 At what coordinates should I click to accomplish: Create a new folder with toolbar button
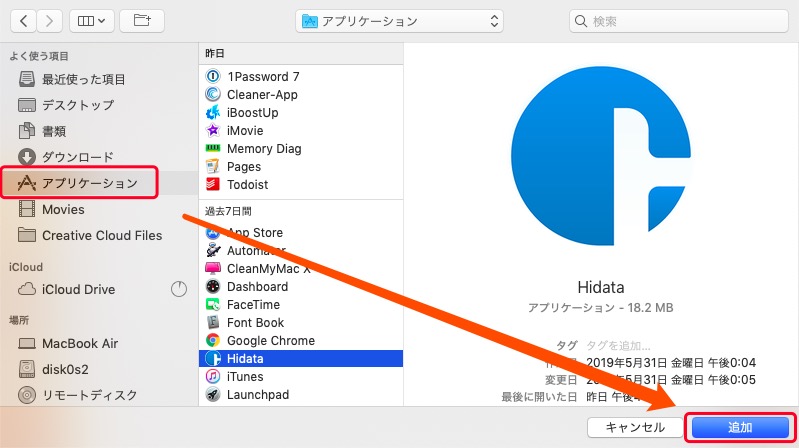pos(142,21)
